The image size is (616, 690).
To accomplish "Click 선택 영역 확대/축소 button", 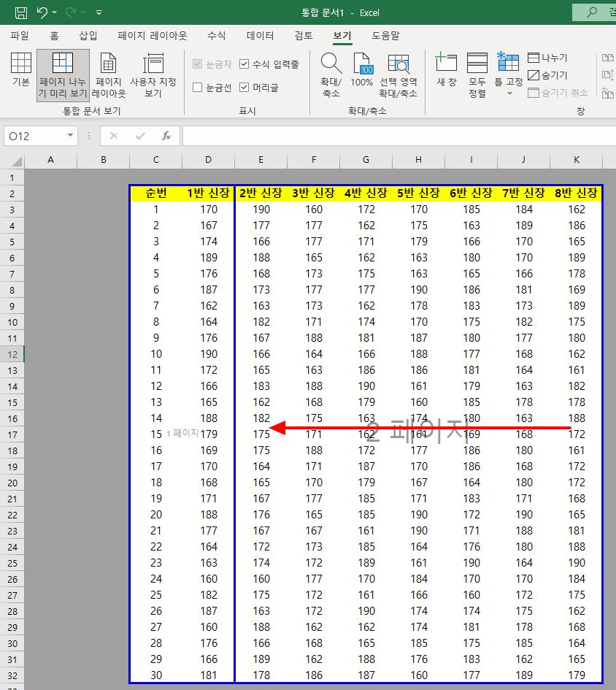I will coord(399,75).
